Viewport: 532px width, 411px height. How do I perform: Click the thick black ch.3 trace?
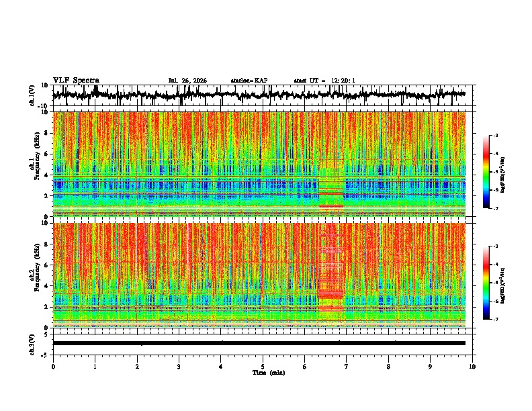[259, 343]
